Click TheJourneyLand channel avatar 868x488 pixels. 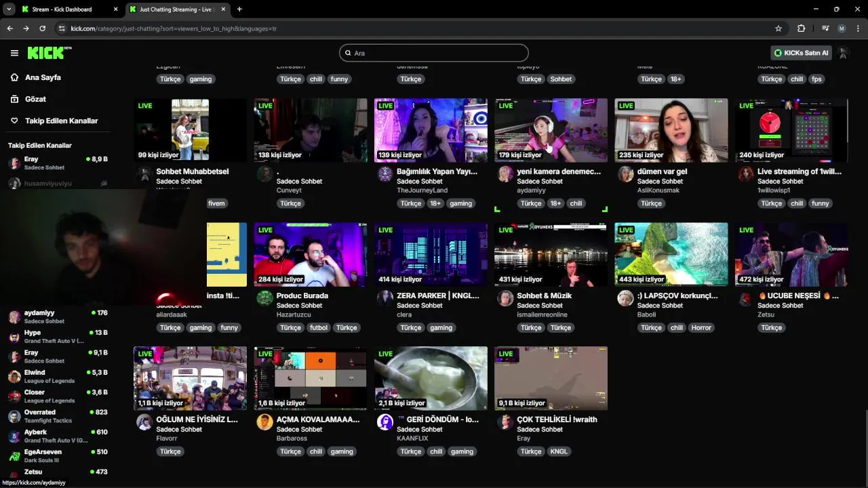[385, 174]
